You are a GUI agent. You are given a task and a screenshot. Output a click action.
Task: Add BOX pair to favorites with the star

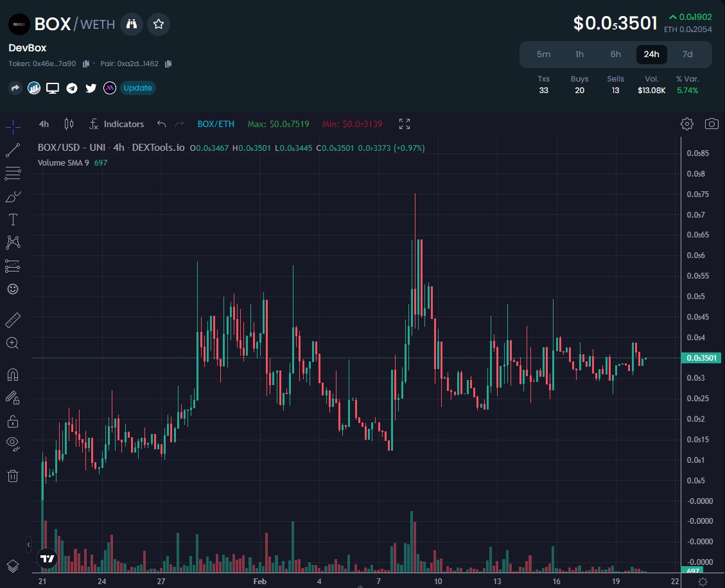(158, 24)
